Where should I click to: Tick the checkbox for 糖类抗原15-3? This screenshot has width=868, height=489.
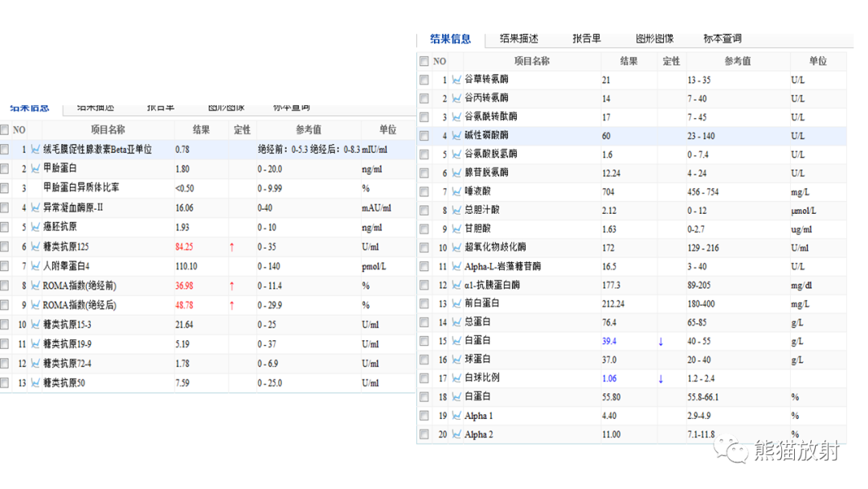click(5, 324)
